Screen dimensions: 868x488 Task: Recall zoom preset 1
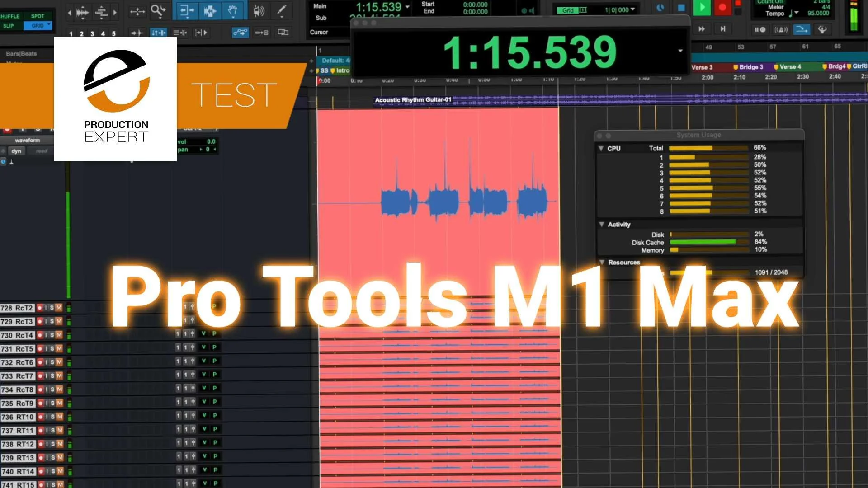point(71,33)
